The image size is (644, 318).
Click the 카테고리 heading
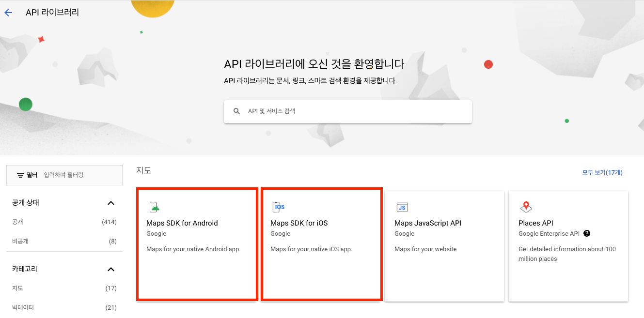point(25,269)
